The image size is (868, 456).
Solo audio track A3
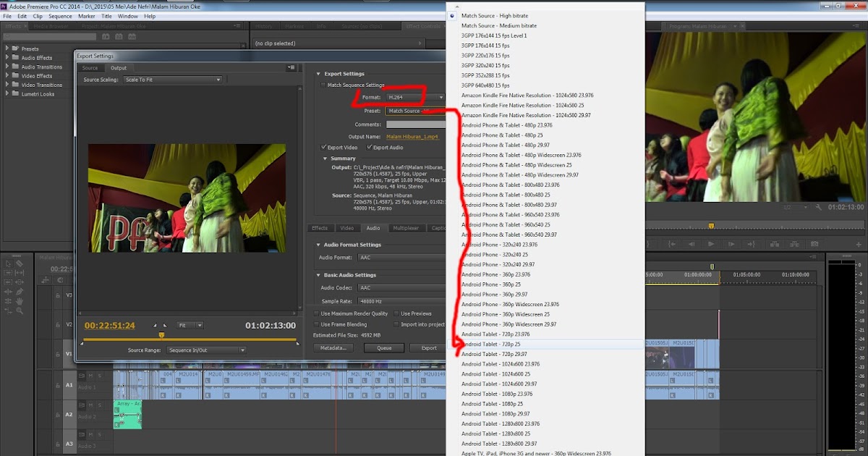point(100,434)
